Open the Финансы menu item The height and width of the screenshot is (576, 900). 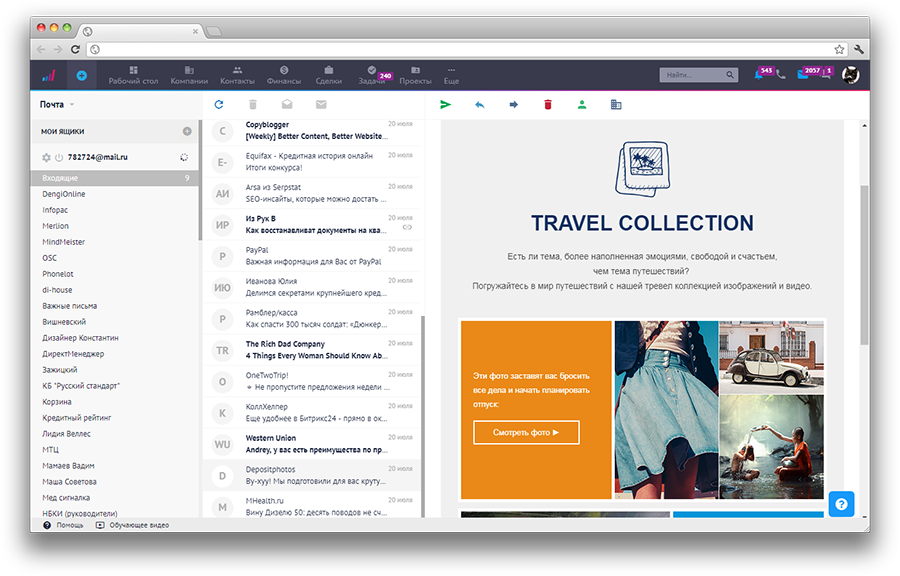(x=284, y=75)
